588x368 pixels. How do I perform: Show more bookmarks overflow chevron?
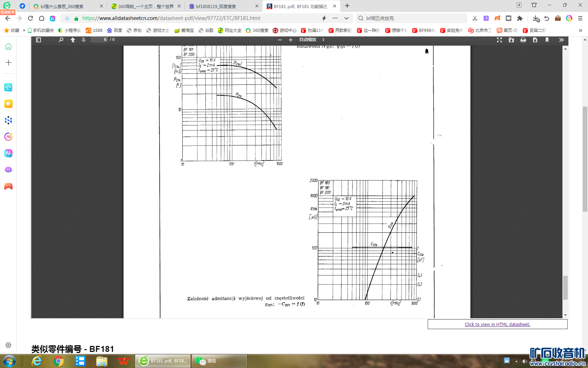580,30
